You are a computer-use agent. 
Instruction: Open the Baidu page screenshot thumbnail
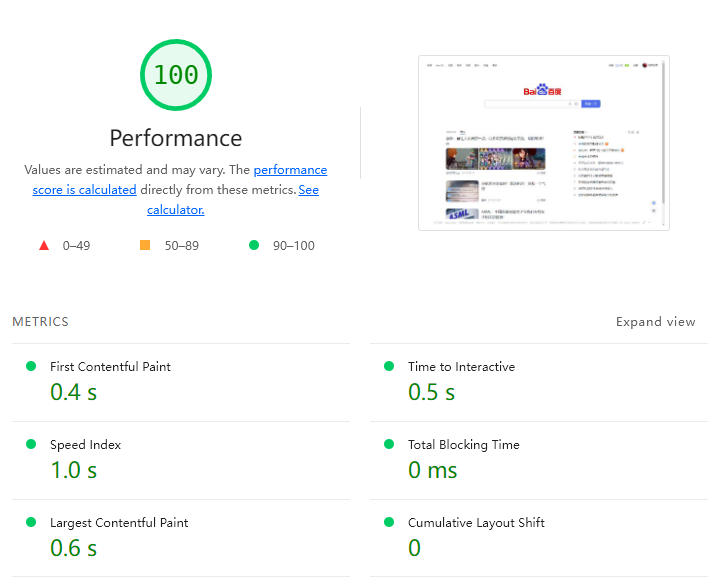[x=543, y=143]
